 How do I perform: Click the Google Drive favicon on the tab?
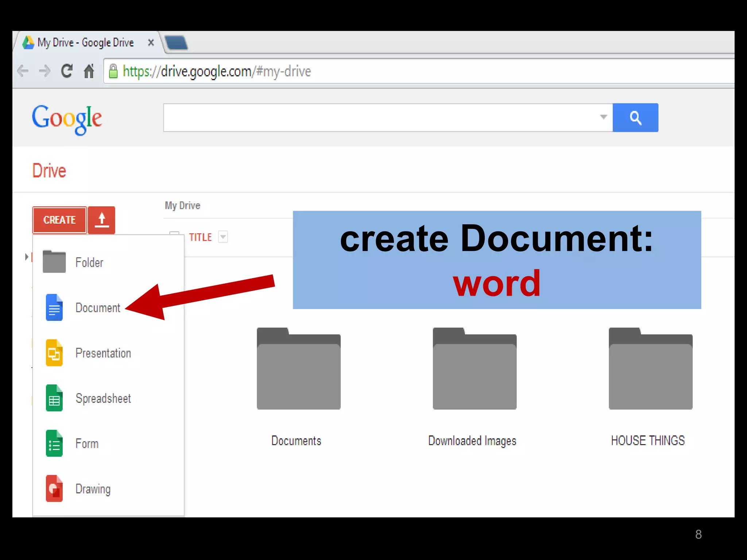pyautogui.click(x=28, y=43)
